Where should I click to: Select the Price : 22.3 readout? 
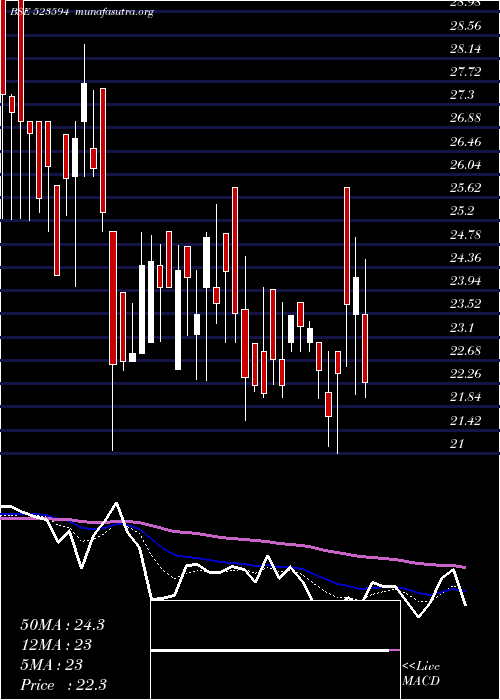click(63, 685)
